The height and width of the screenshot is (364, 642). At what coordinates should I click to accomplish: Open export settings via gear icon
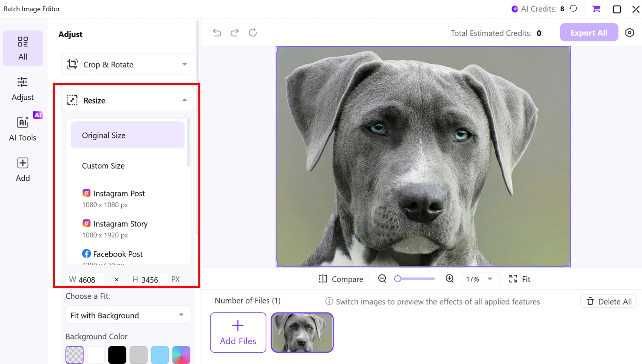pos(630,32)
